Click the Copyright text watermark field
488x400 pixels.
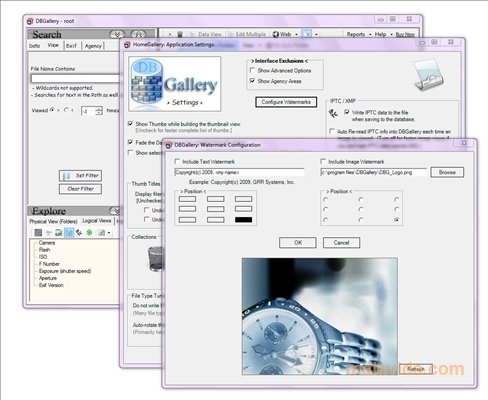(239, 172)
